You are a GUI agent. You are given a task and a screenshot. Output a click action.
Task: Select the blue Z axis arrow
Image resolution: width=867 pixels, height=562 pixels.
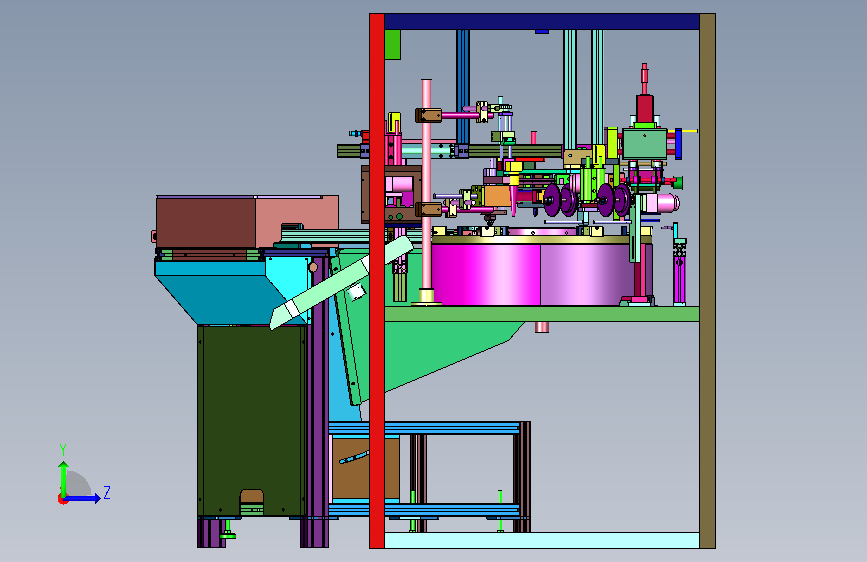[x=83, y=498]
